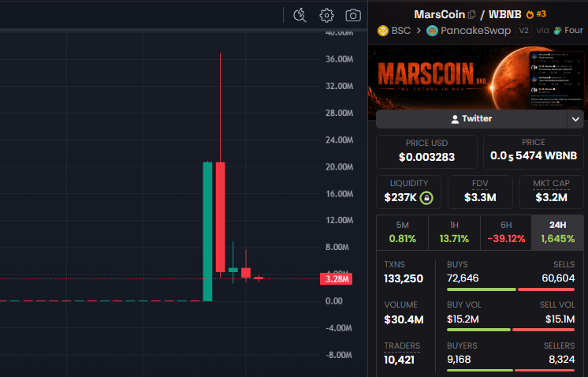
Task: Click the VOLUME value $30.4M
Action: click(404, 319)
